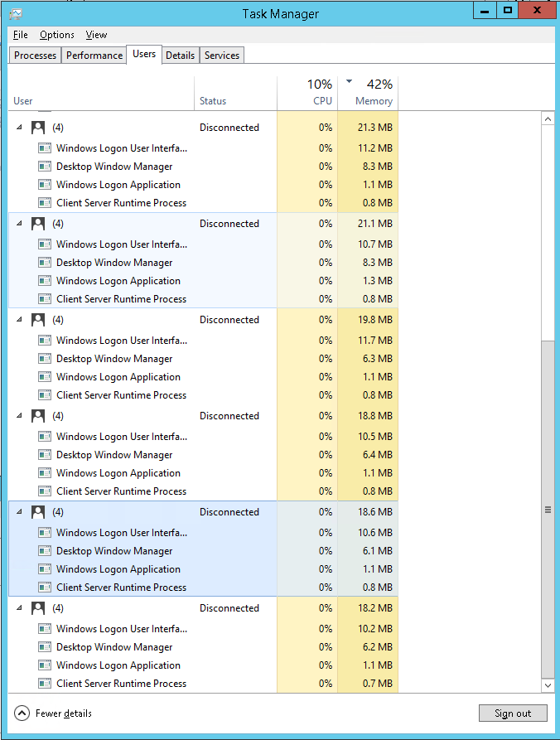560x740 pixels.
Task: Click the 10% total CPU usage figure
Action: click(x=320, y=85)
